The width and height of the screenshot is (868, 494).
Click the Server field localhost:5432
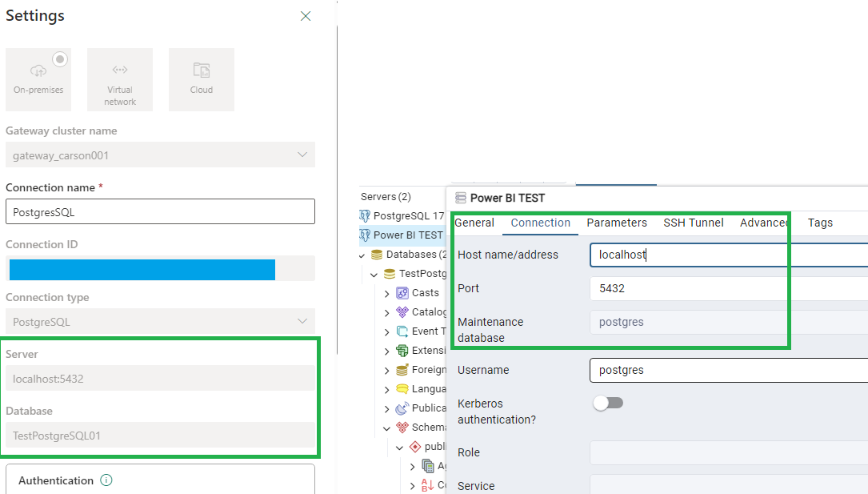pos(160,379)
